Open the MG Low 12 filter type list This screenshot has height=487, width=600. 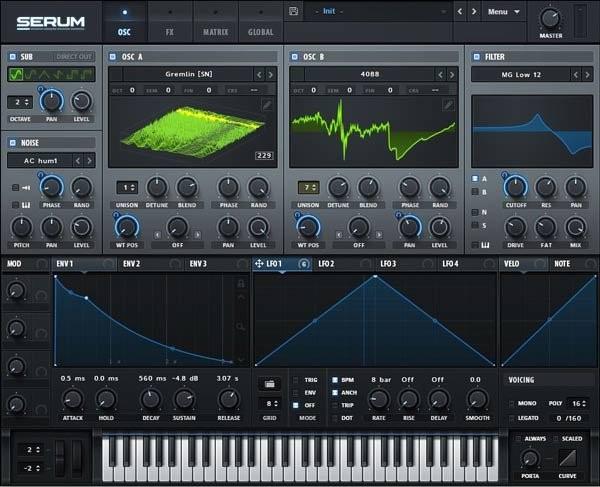point(521,75)
